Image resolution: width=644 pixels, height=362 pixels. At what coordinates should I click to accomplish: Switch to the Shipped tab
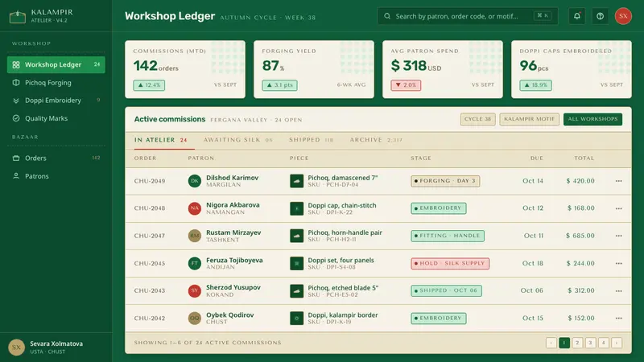tap(312, 140)
